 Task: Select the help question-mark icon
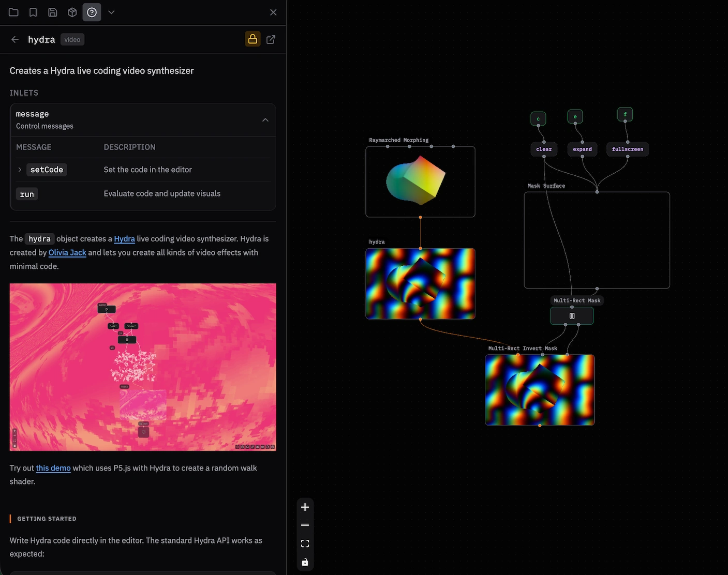(x=92, y=12)
